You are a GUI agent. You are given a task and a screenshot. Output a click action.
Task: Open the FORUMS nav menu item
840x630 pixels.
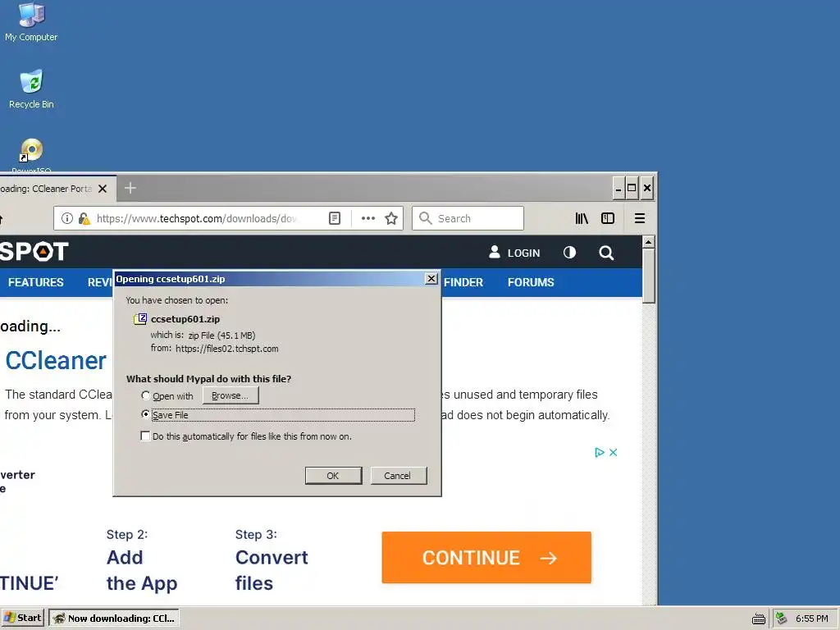coord(531,282)
